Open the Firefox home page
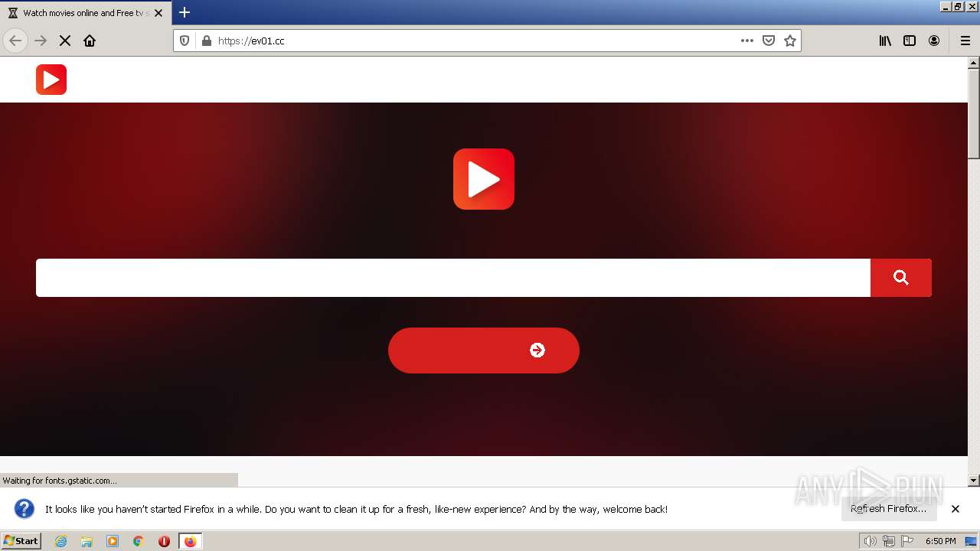The height and width of the screenshot is (551, 980). (x=90, y=41)
